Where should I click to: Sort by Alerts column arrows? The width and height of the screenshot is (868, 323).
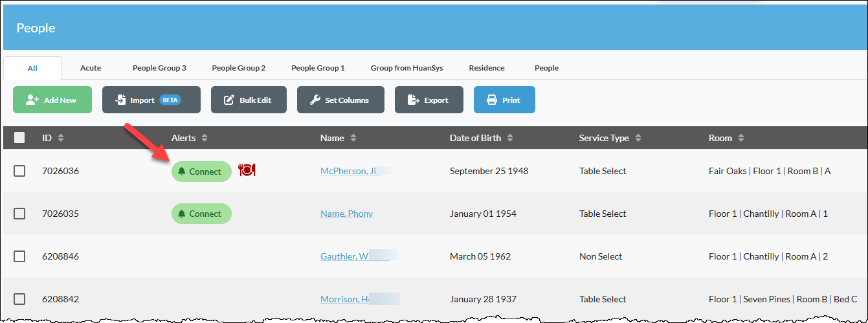[205, 138]
